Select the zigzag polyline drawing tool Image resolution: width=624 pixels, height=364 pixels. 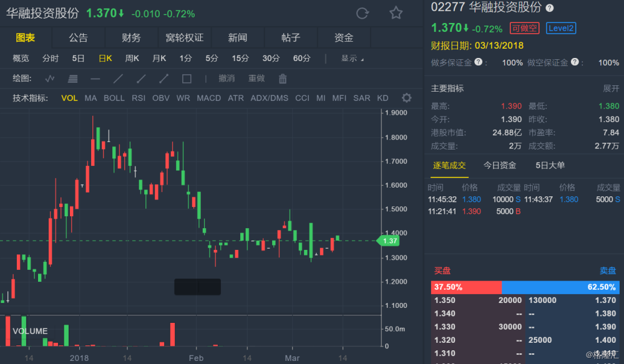click(x=50, y=79)
